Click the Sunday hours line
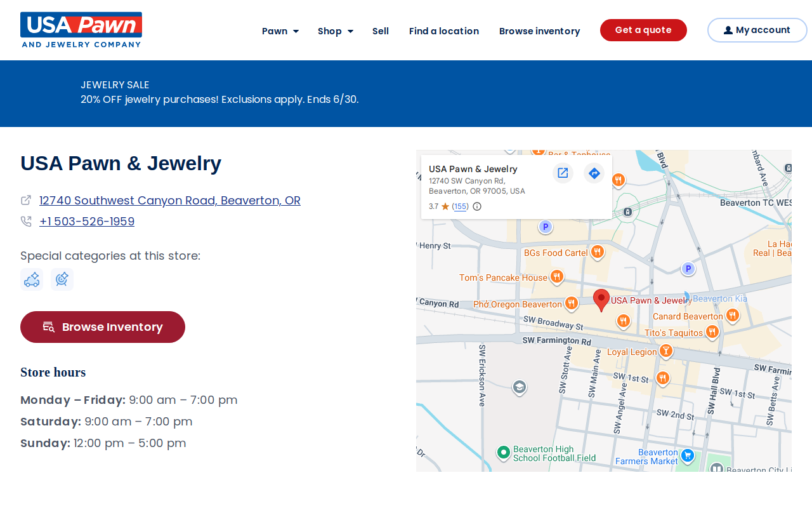 103,443
